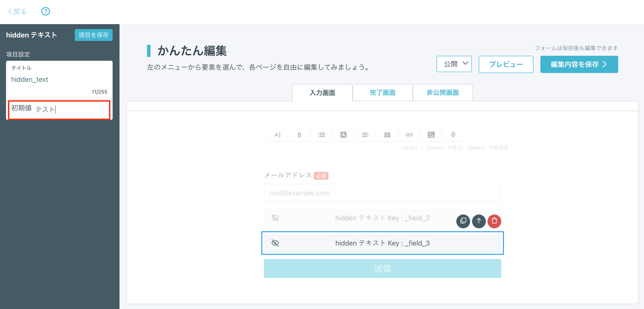
Task: Click the 編集内容を保存 button
Action: 579,64
